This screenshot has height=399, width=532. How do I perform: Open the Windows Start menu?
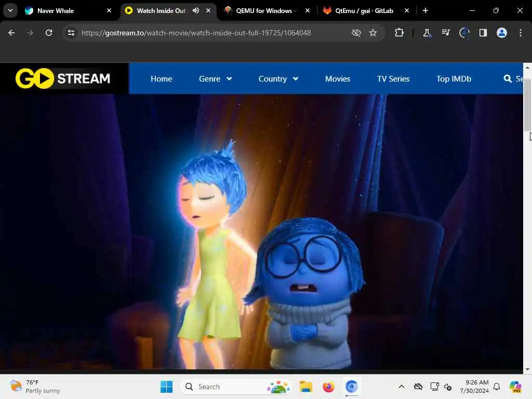[166, 387]
